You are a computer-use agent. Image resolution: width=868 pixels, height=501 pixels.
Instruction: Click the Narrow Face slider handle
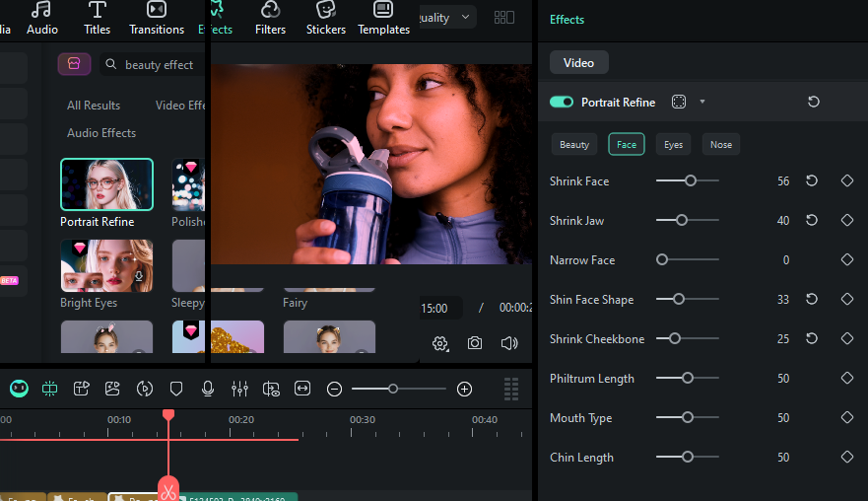(x=661, y=259)
